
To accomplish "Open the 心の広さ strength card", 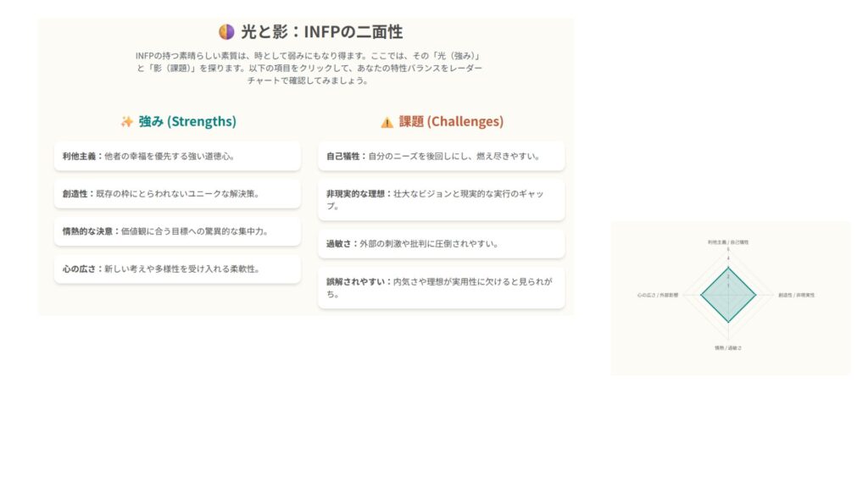I will (177, 269).
